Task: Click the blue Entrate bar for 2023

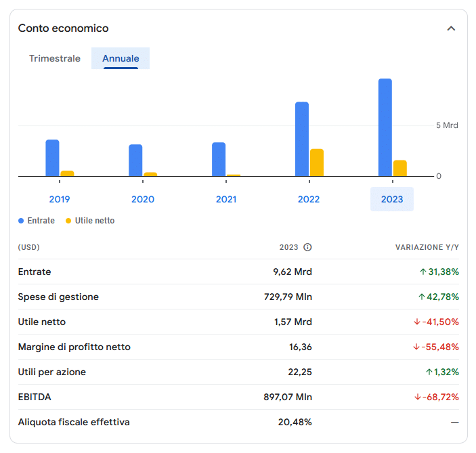Action: click(385, 127)
